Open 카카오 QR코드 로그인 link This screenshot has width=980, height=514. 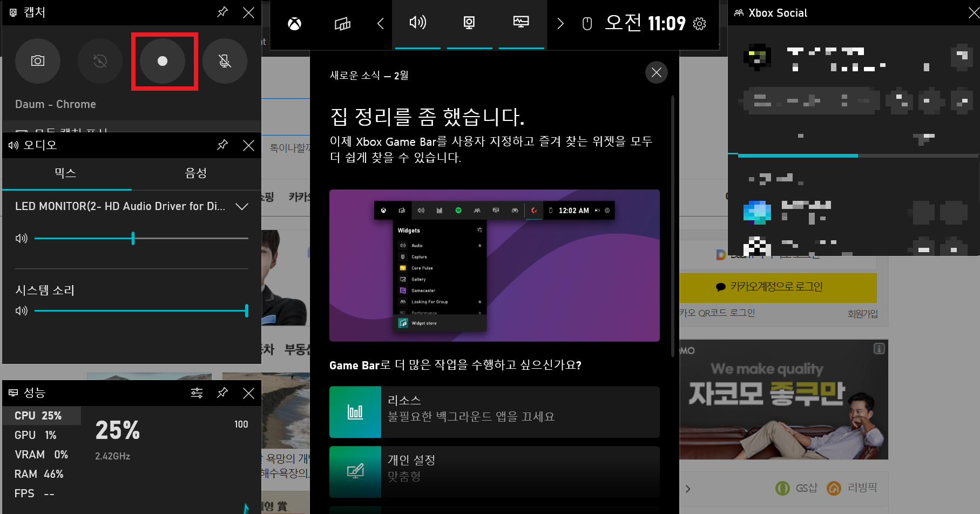pyautogui.click(x=717, y=313)
